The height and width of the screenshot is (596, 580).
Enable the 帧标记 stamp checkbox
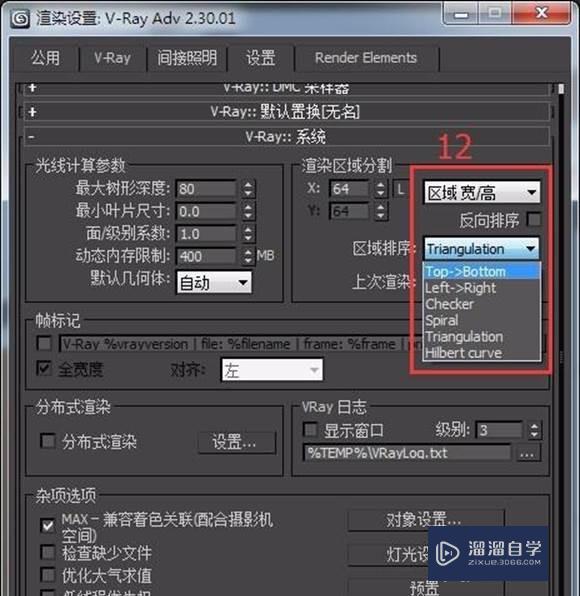(x=44, y=344)
